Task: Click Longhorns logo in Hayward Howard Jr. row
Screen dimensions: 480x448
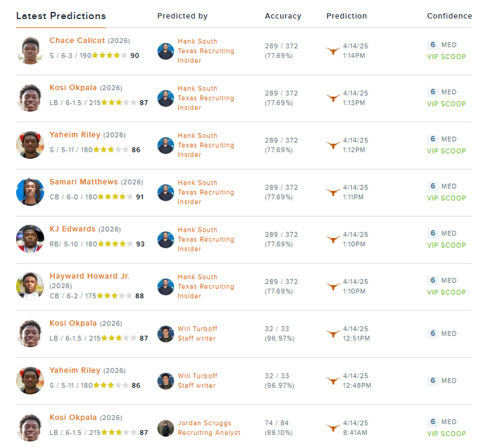Action: 333,287
